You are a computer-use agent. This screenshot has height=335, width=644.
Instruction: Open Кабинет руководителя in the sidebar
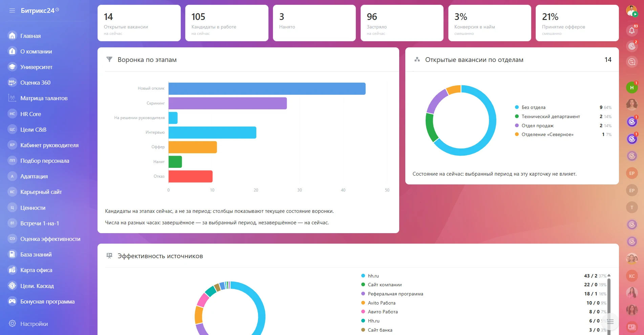49,145
